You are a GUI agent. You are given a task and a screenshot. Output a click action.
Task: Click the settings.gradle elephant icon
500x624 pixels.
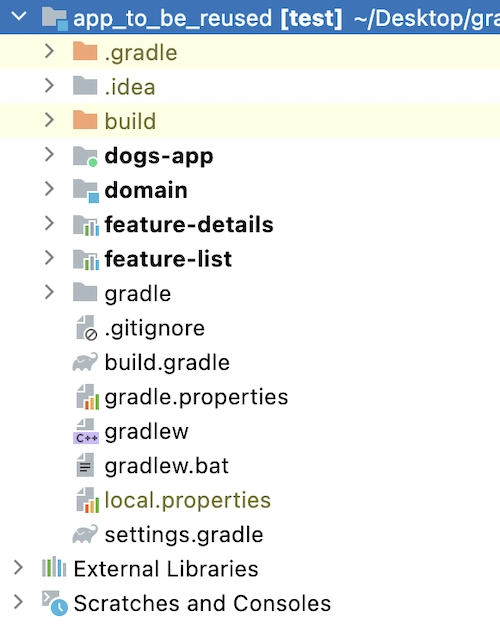pos(85,534)
